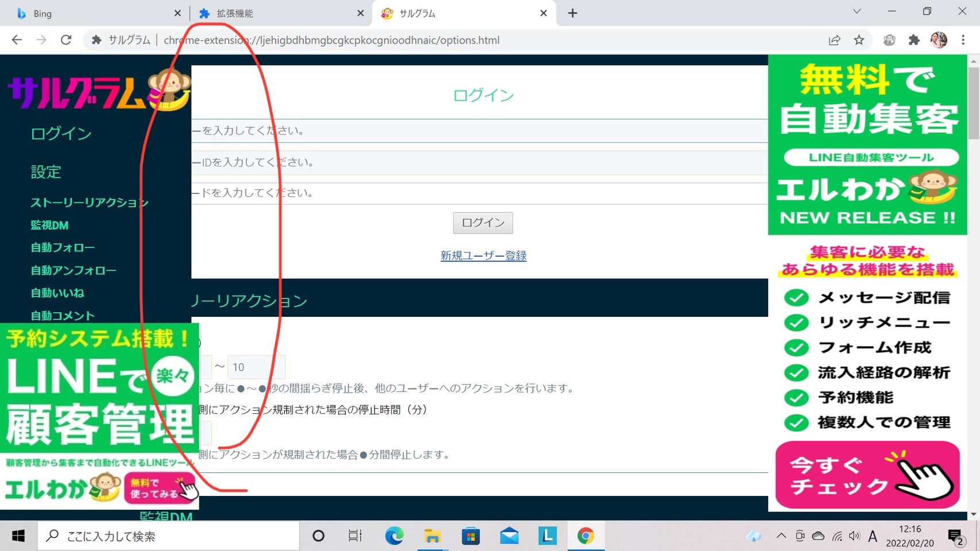Go back to the previous page
The image size is (980, 551).
point(17,40)
